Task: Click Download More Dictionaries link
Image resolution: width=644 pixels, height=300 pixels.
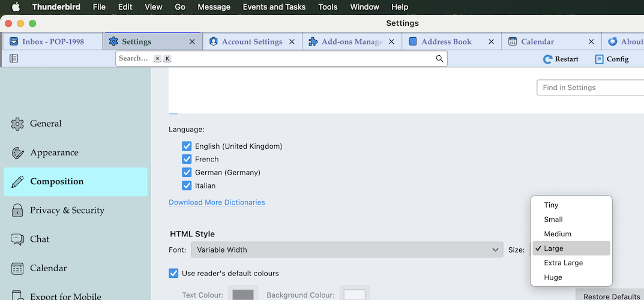Action: pos(217,202)
